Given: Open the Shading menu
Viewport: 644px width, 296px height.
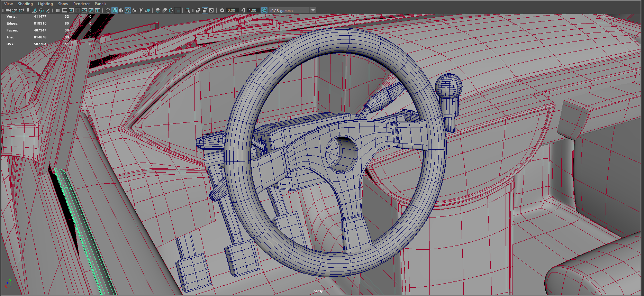Looking at the screenshot, I should click(x=25, y=4).
